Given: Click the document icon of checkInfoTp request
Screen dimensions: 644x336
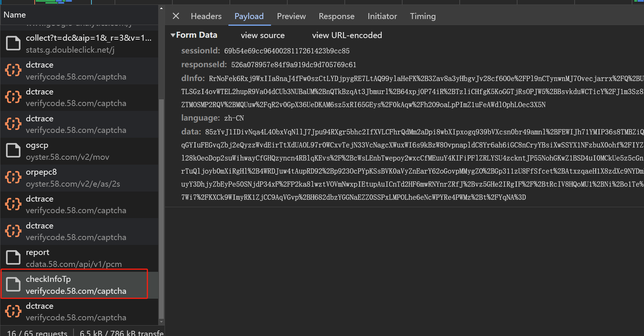Looking at the screenshot, I should (13, 284).
